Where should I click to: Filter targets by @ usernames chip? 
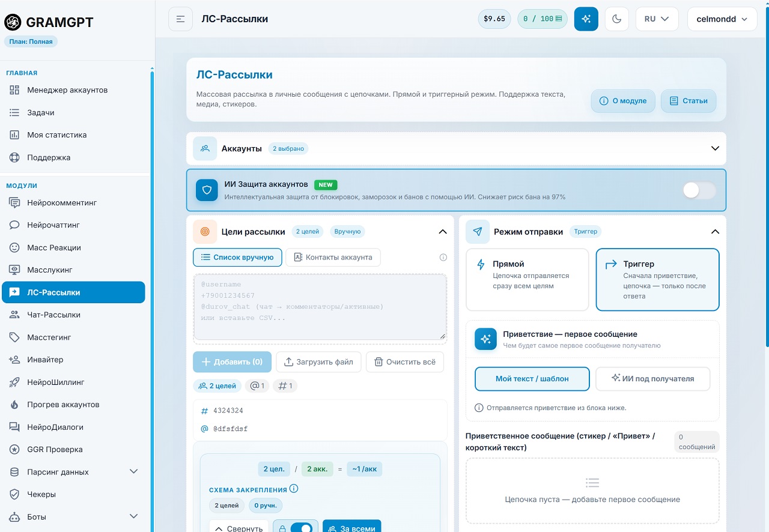257,386
